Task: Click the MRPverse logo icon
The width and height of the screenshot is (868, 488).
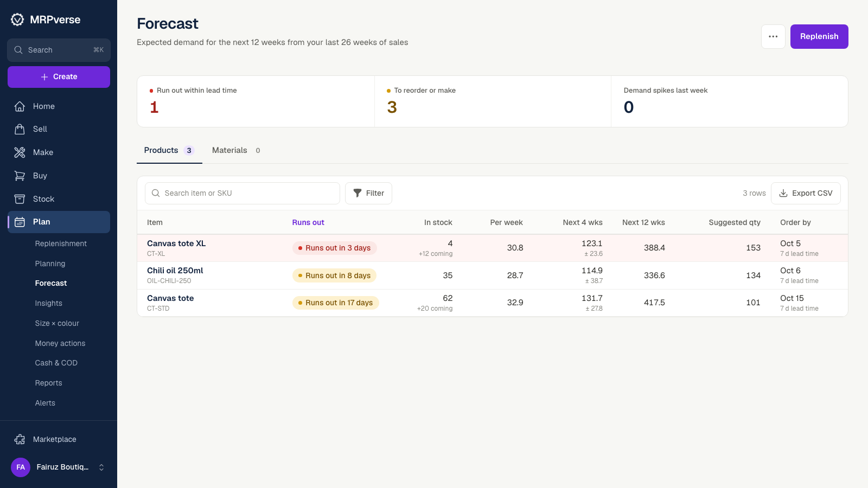Action: [x=17, y=20]
